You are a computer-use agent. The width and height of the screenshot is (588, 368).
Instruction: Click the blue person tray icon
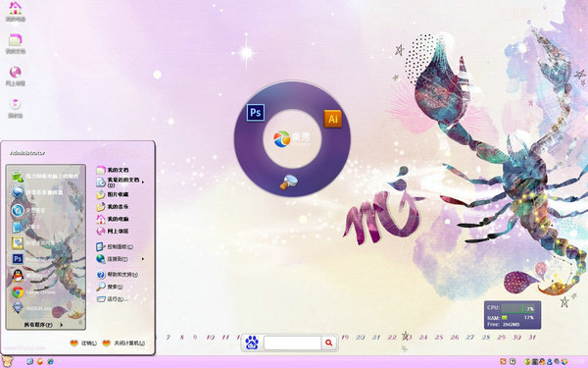click(x=550, y=361)
